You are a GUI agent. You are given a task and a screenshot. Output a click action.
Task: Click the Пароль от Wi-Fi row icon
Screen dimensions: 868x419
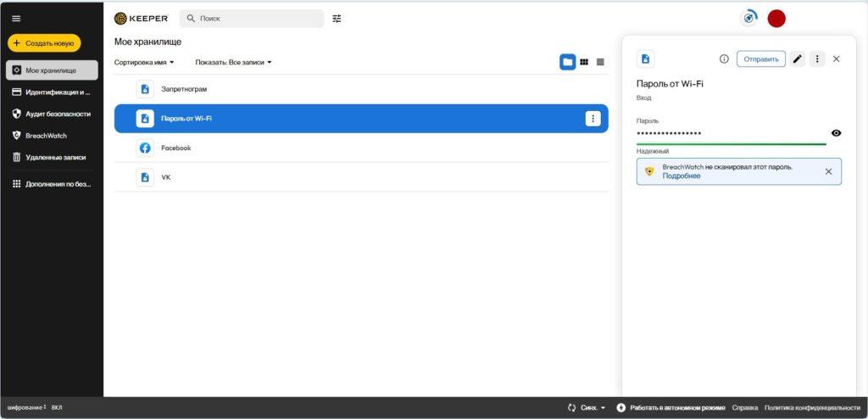(145, 119)
